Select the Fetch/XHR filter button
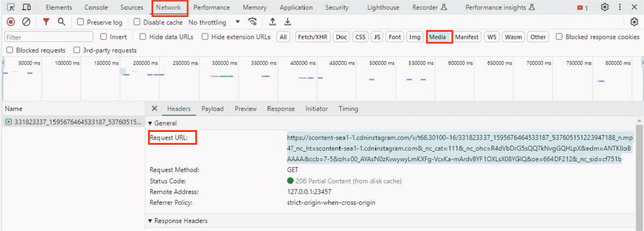This screenshot has width=644, height=231. [312, 37]
